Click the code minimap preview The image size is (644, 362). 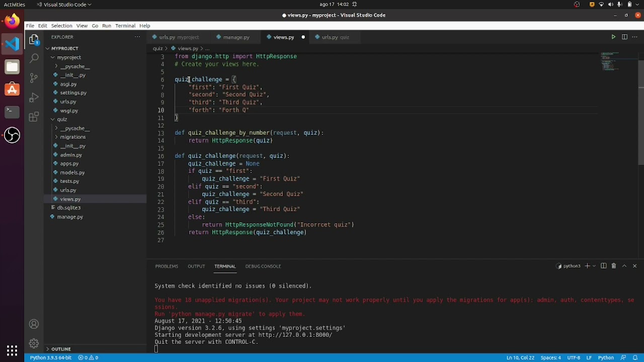click(x=610, y=61)
